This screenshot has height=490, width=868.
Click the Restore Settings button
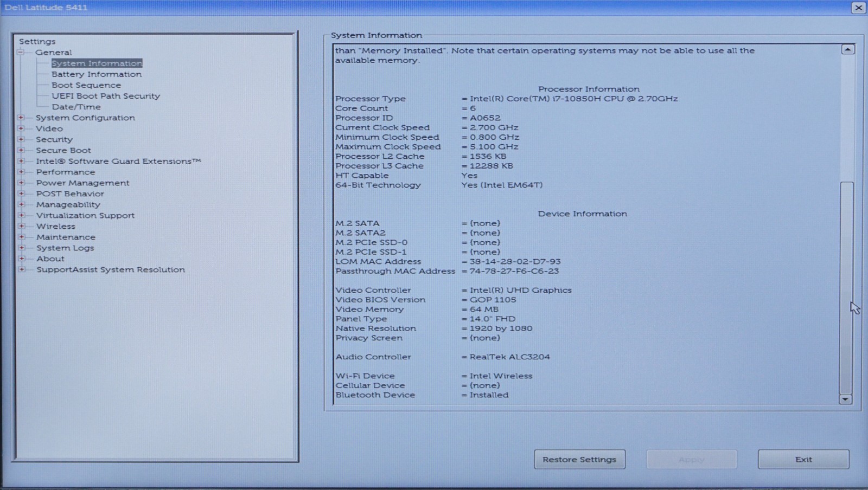coord(579,459)
